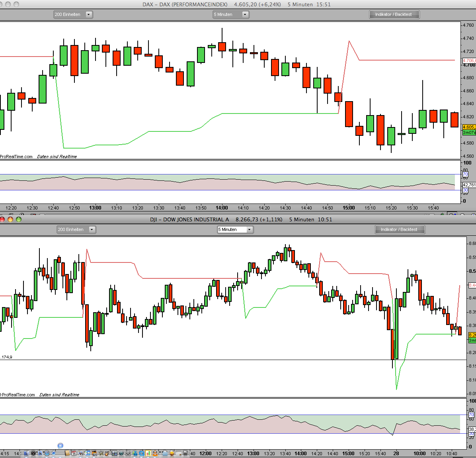The height and width of the screenshot is (458, 476).
Task: Launch Mail stamp icon in Dock
Action: point(40,453)
